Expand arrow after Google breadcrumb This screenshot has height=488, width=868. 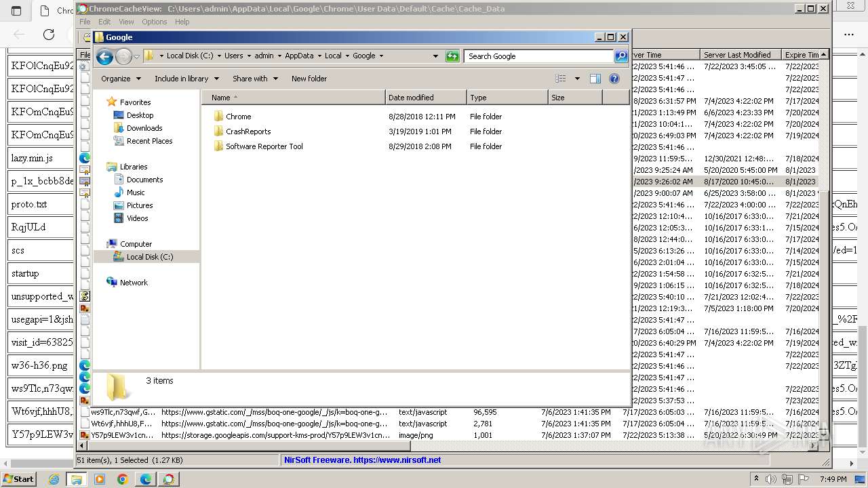[381, 56]
